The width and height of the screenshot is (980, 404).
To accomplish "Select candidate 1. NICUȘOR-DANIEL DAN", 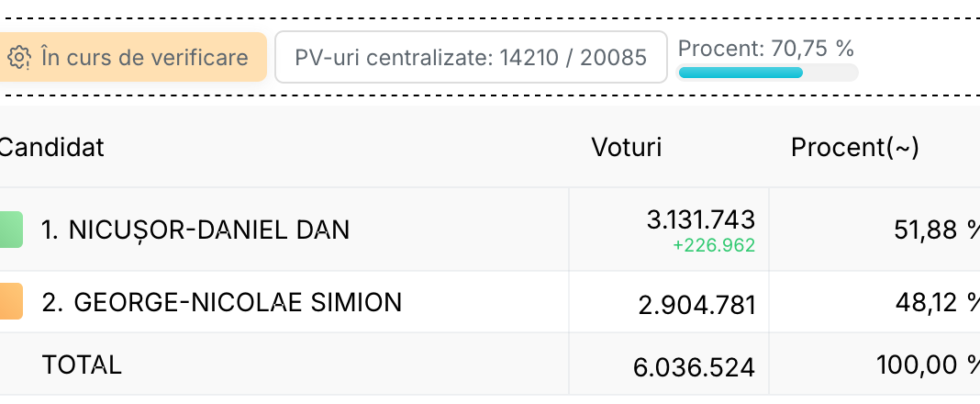I will click(195, 230).
